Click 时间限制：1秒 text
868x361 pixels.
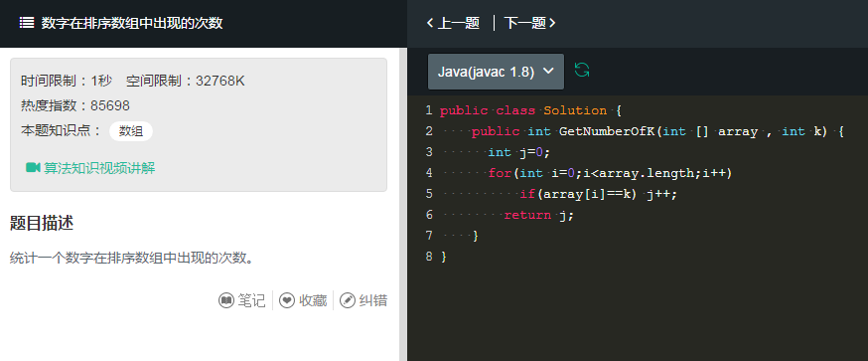pos(67,81)
